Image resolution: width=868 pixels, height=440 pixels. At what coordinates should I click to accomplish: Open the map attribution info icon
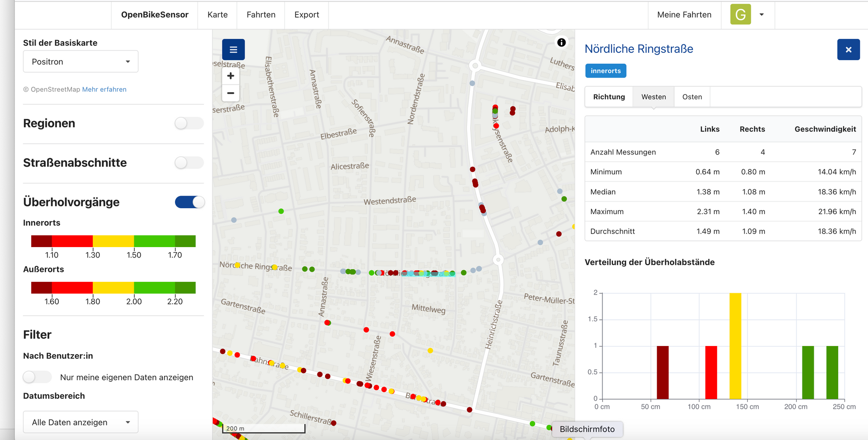(561, 42)
